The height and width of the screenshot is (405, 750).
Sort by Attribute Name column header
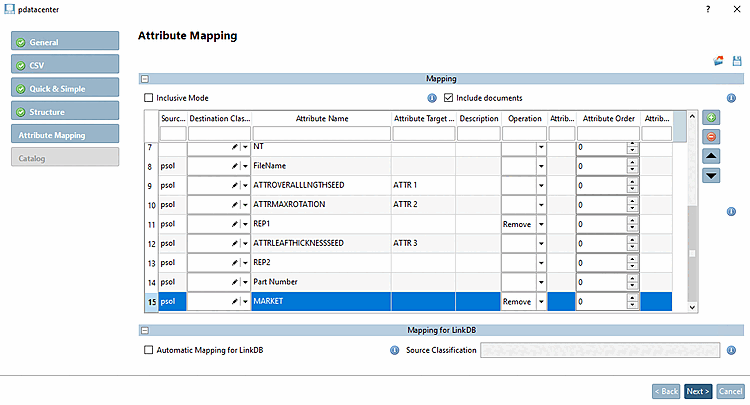(321, 119)
